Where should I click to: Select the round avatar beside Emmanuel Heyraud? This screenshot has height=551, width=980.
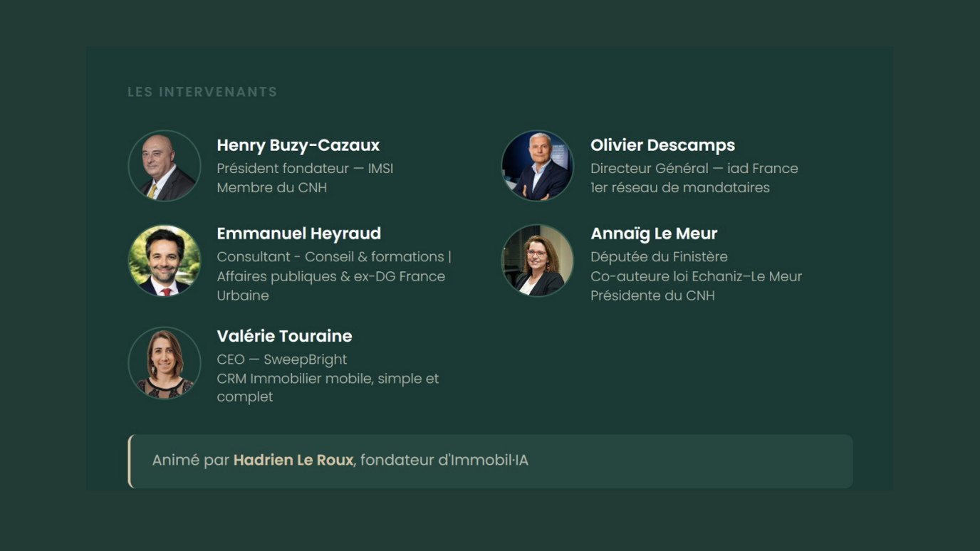pyautogui.click(x=165, y=261)
